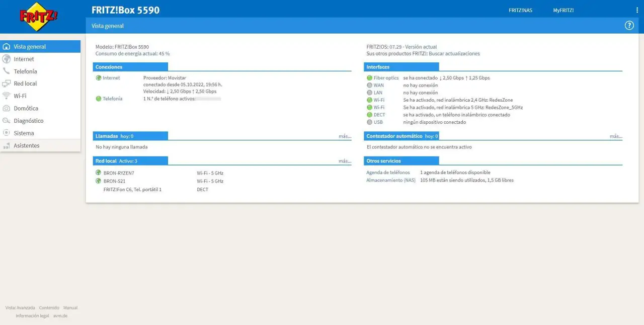Go to Vista general in sidebar

coord(30,47)
